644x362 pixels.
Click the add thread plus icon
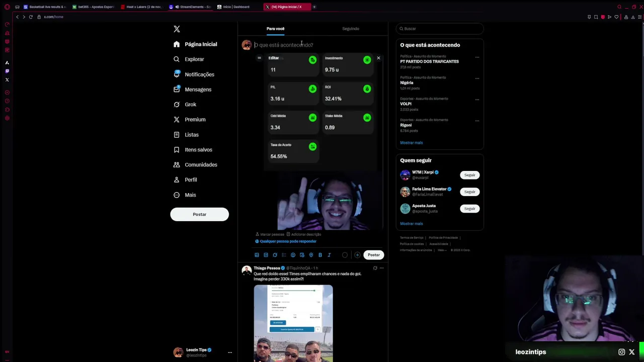click(357, 255)
